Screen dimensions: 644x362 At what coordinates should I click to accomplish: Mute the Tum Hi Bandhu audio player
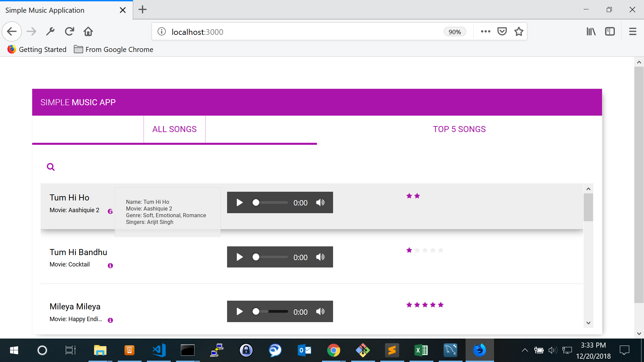pyautogui.click(x=320, y=257)
